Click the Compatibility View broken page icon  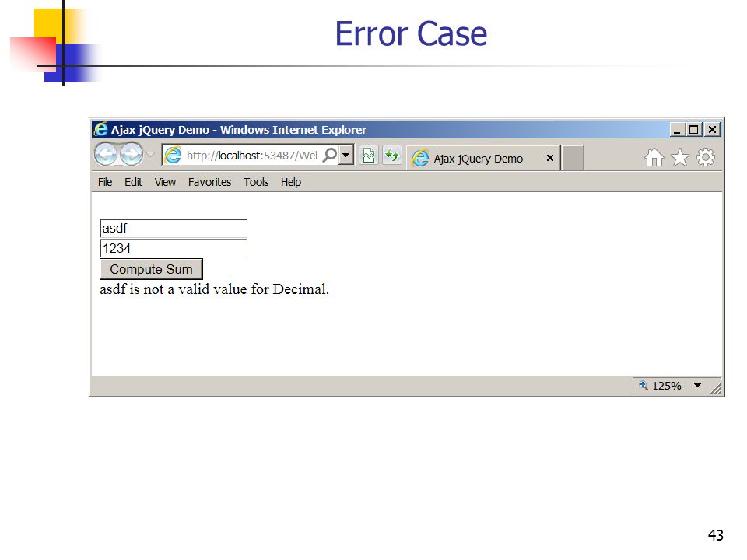click(369, 156)
